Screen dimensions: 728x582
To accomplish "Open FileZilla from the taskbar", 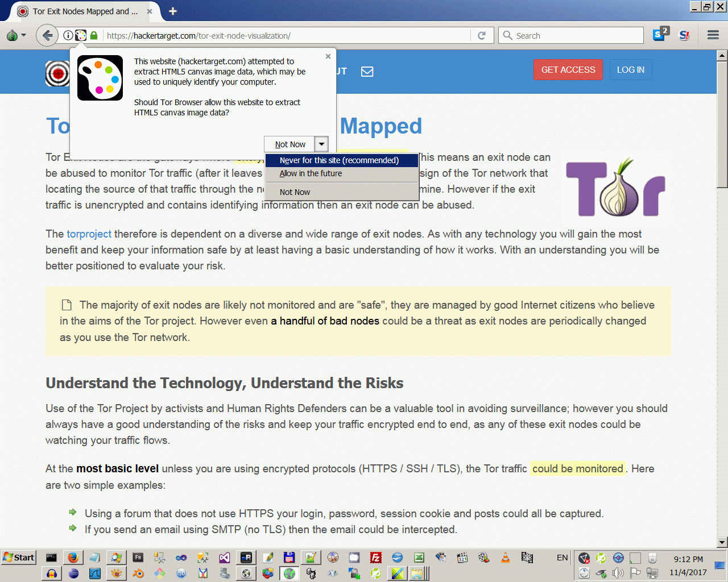I will click(x=376, y=558).
